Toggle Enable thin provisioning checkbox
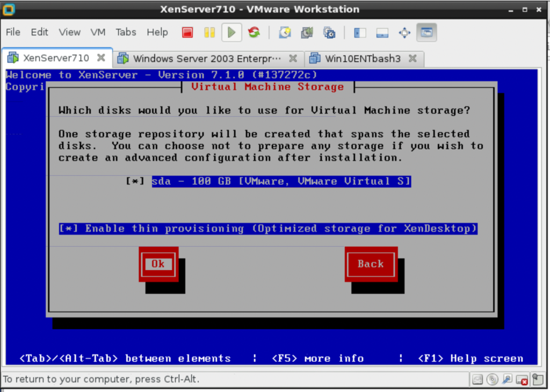Screen dimensions: 550x392 68,229
